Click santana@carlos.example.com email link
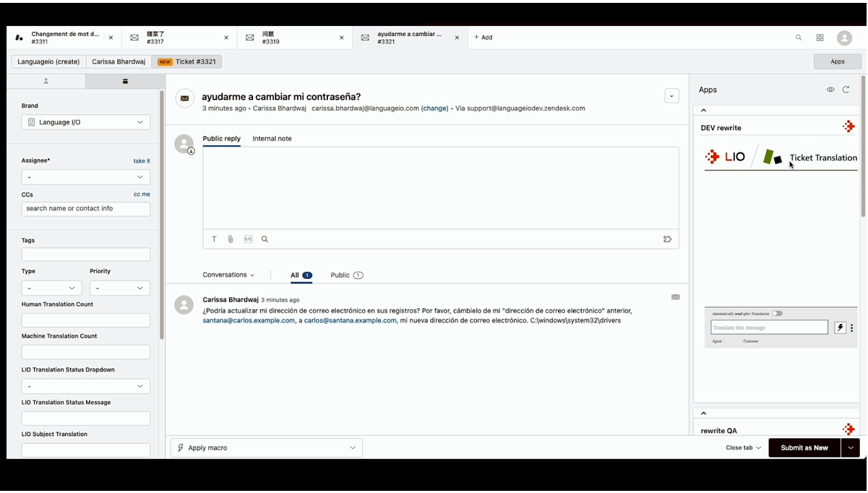Viewport: 868px width, 493px height. [x=249, y=320]
